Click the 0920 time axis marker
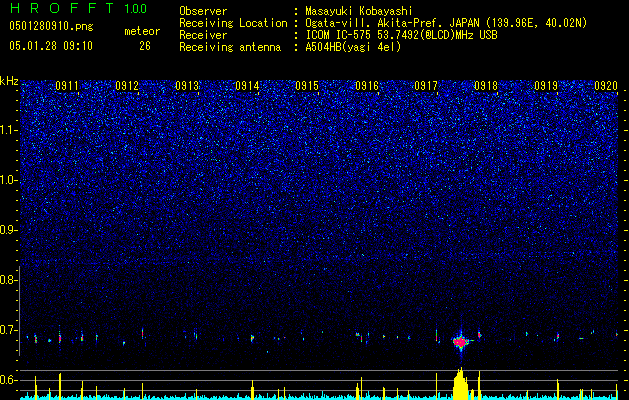Image resolution: width=629 pixels, height=400 pixels. [606, 86]
